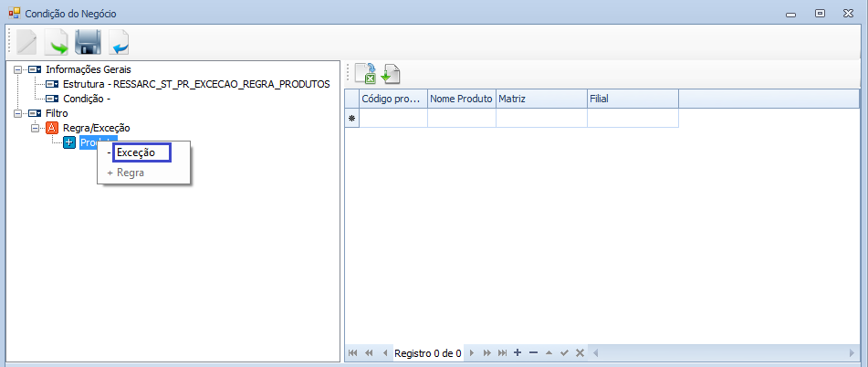This screenshot has width=868, height=367.
Task: Click new row Matriz cell
Action: click(541, 118)
